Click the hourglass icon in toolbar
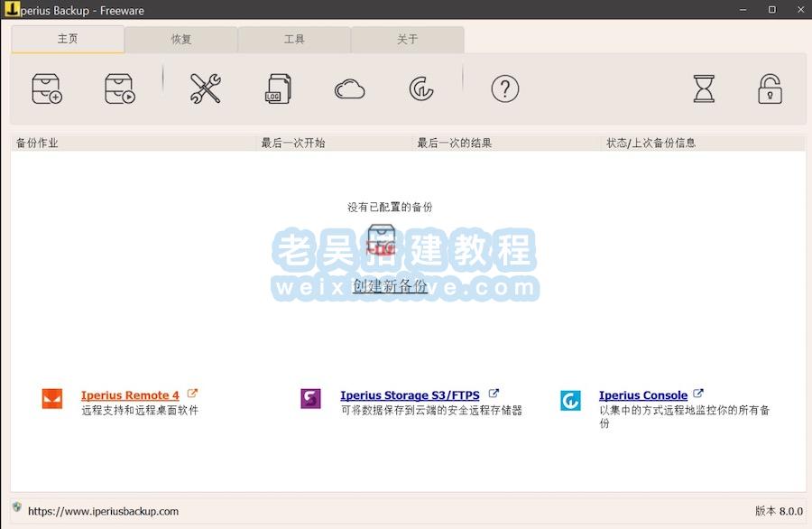The height and width of the screenshot is (529, 812). pyautogui.click(x=704, y=88)
